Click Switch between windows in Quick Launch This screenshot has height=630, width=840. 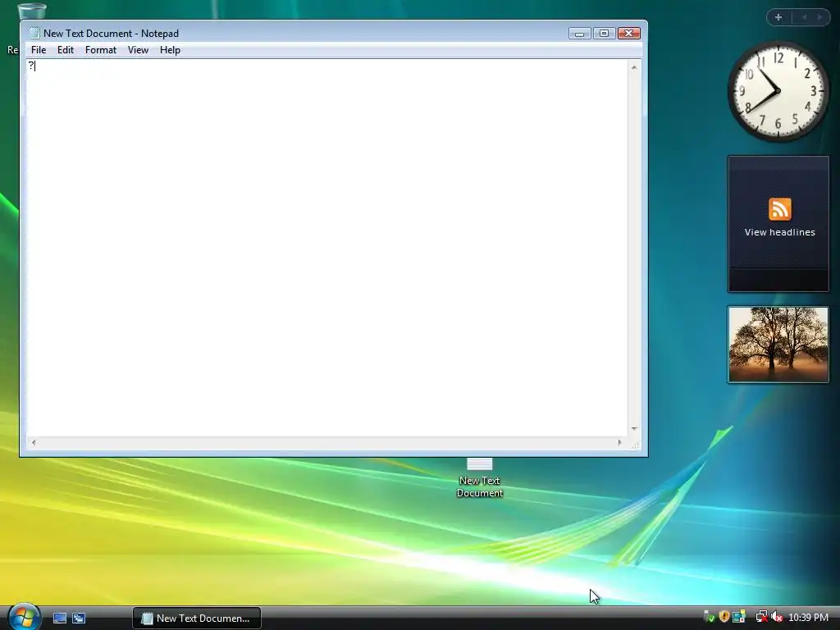click(79, 618)
